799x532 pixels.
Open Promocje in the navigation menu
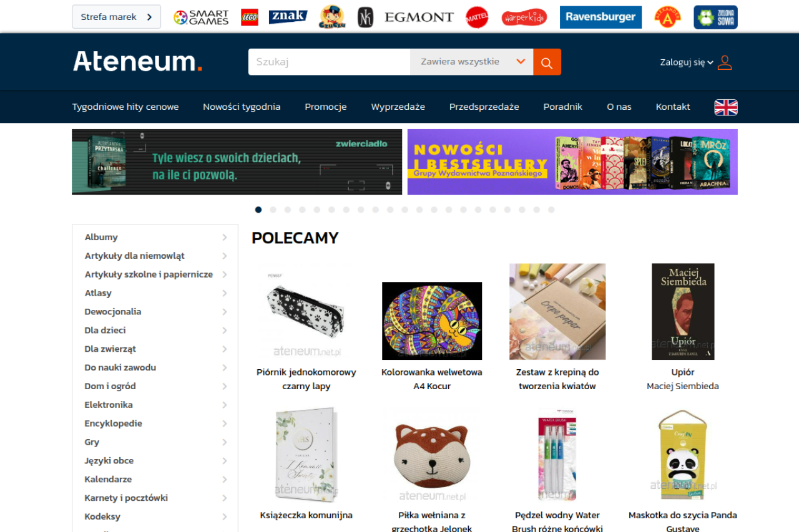coord(326,107)
